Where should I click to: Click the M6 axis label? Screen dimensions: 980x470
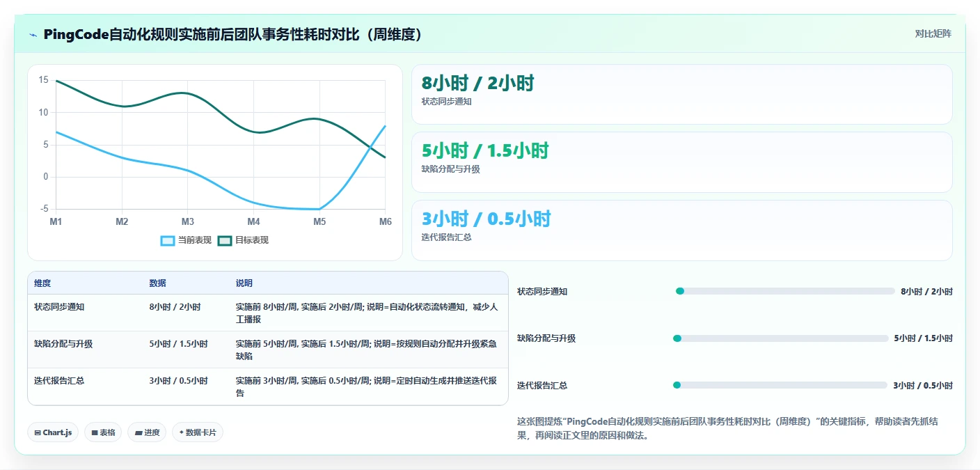[x=386, y=221]
